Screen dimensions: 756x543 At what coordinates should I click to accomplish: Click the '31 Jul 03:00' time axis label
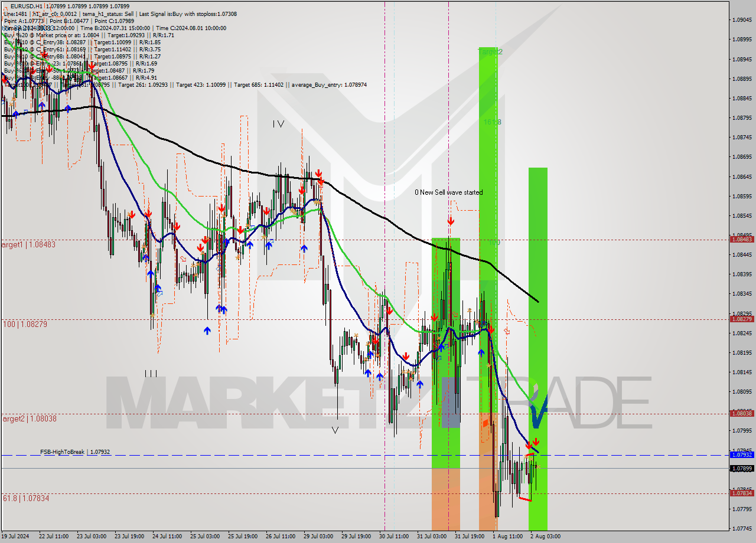[x=432, y=537]
